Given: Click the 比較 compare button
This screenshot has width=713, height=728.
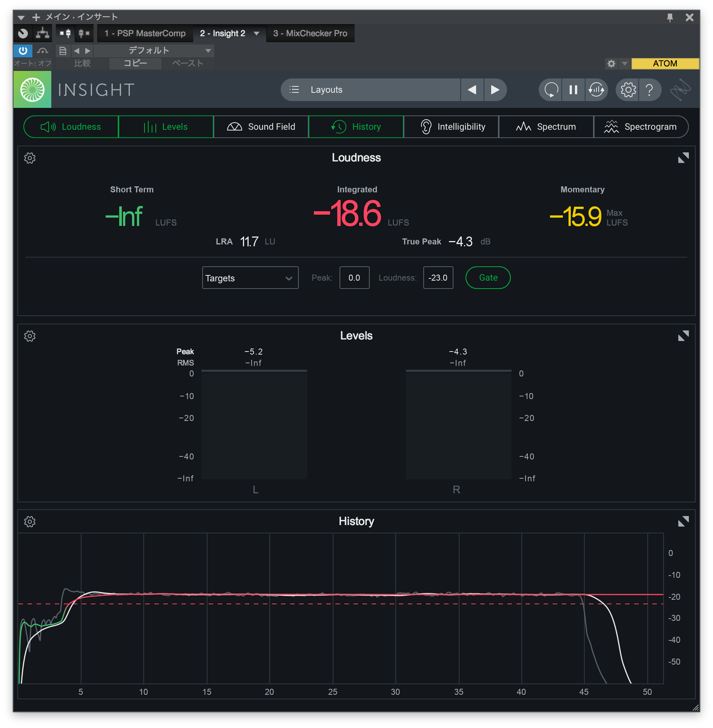Looking at the screenshot, I should pos(82,63).
